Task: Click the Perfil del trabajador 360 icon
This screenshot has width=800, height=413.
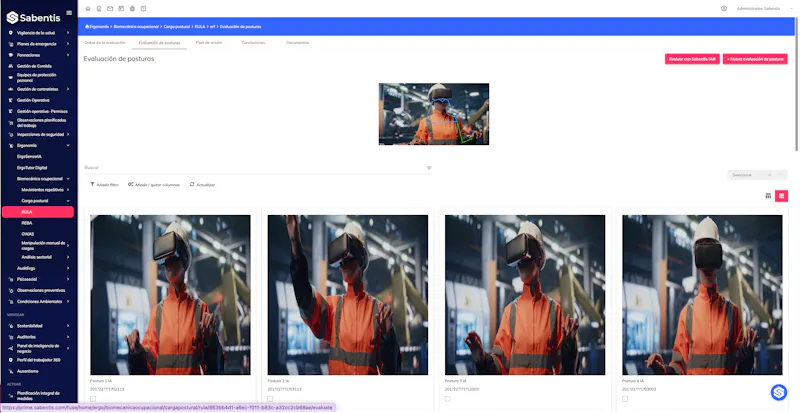Action: 11,360
